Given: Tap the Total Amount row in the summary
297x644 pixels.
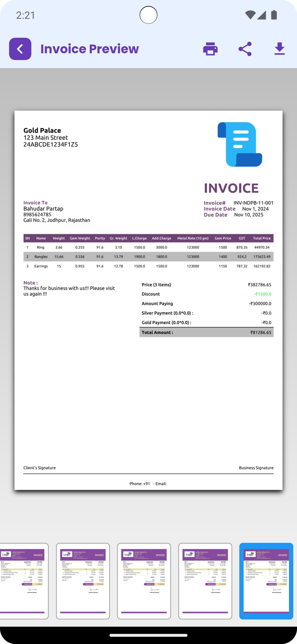Looking at the screenshot, I should click(206, 332).
